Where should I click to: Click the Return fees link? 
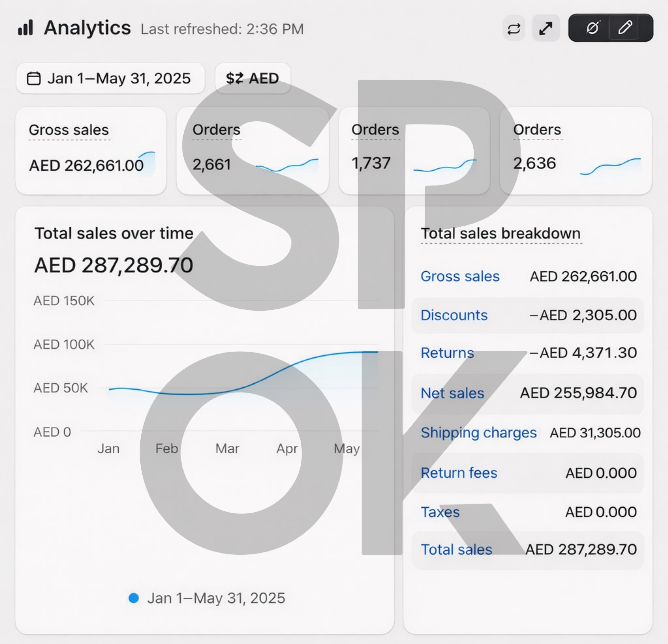(459, 473)
